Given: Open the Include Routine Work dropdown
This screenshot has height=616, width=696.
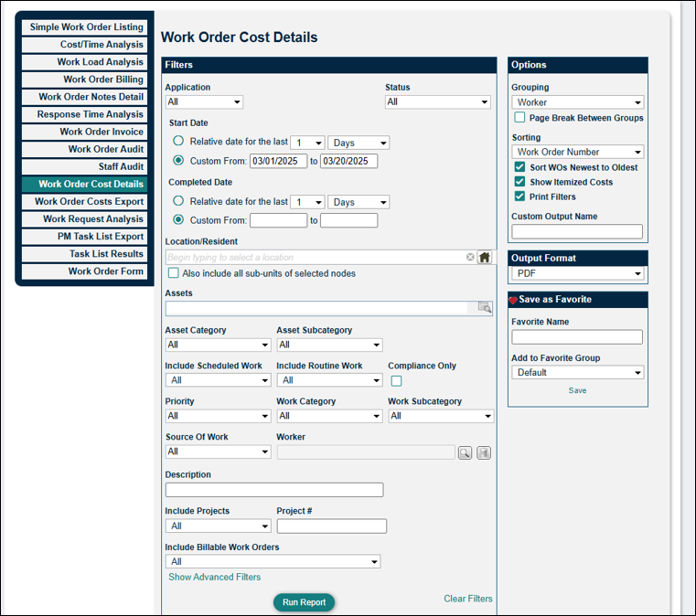Looking at the screenshot, I should point(329,380).
